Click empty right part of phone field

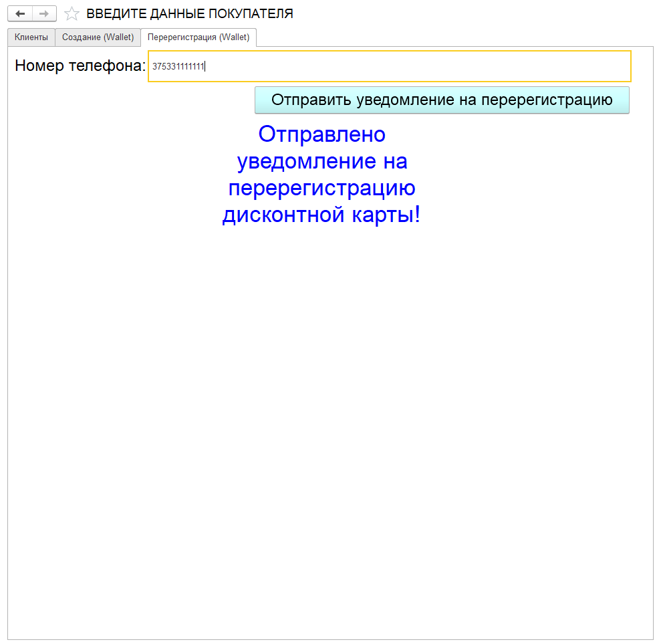click(x=535, y=66)
